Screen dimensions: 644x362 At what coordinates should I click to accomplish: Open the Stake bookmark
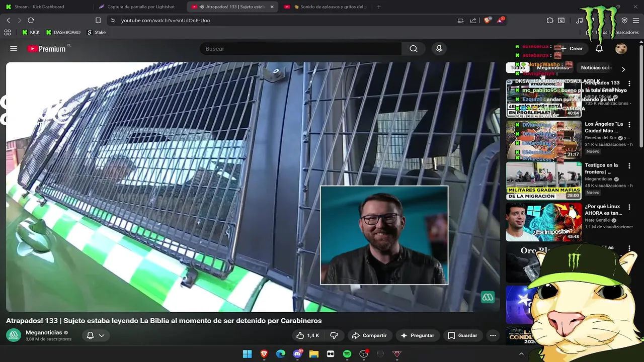[x=96, y=32]
